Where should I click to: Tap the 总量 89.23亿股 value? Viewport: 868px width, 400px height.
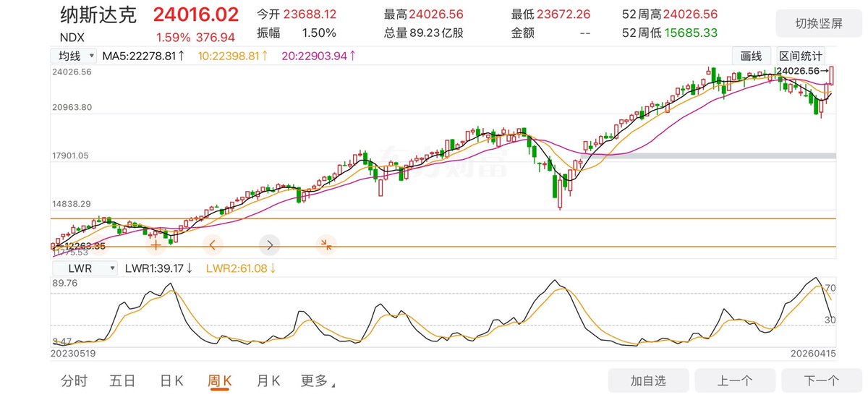click(x=436, y=33)
